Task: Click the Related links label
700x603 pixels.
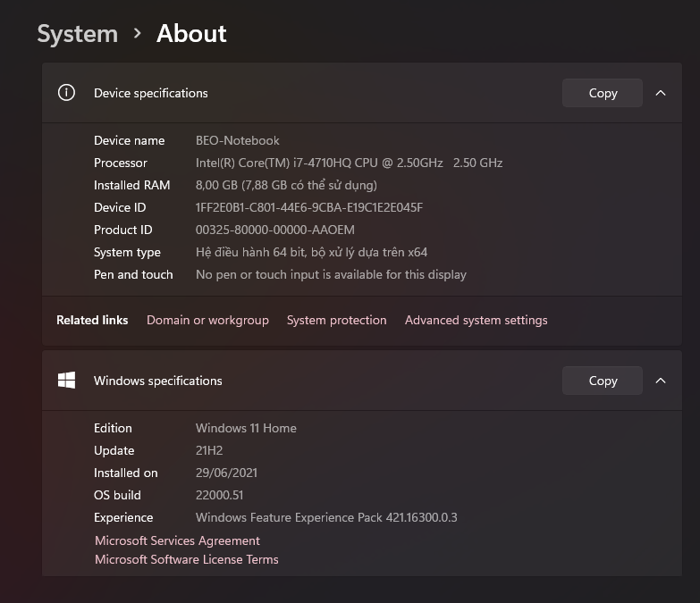Action: (92, 320)
